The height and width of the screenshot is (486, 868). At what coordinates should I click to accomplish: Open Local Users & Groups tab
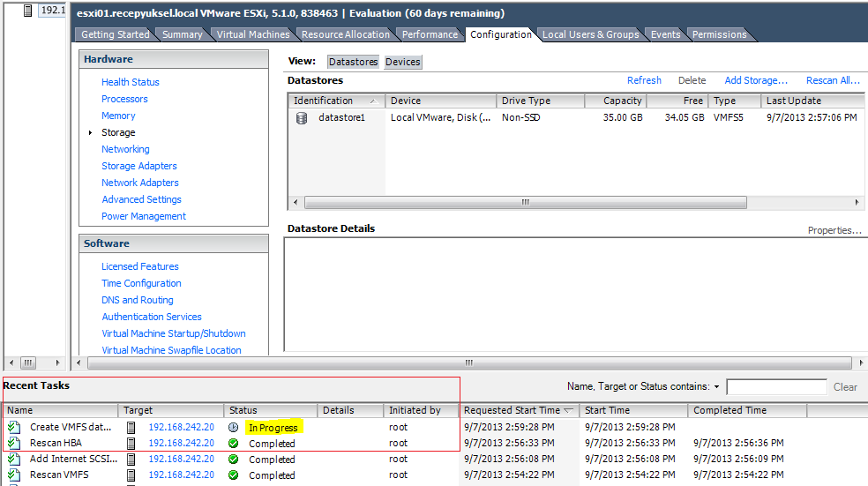click(x=591, y=34)
